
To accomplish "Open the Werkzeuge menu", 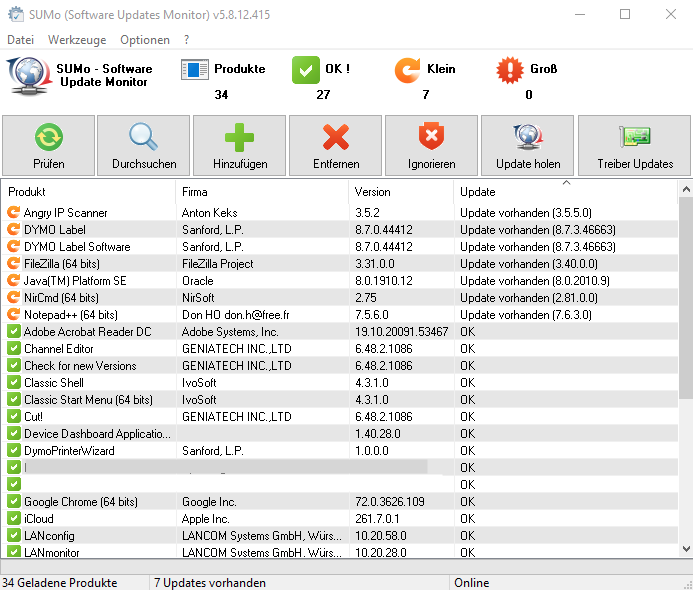I will click(77, 40).
